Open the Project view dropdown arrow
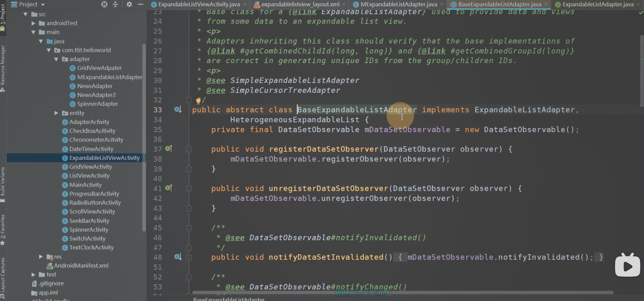The height and width of the screenshot is (301, 644). point(43,4)
